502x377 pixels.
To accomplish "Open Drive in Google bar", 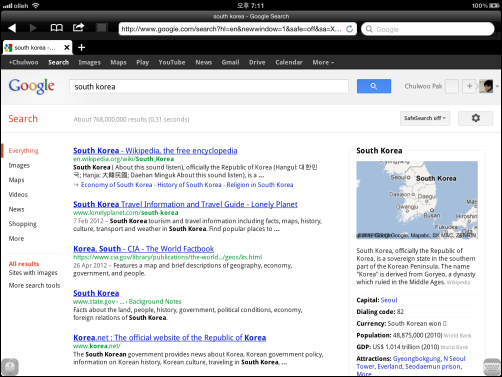I will pyautogui.click(x=257, y=62).
